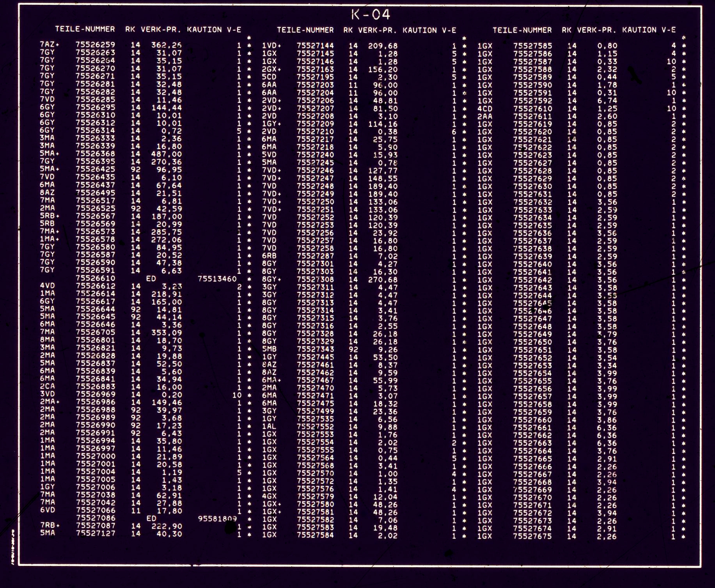Click ED in the 75526610 row
The image size is (715, 588).
coord(151,278)
